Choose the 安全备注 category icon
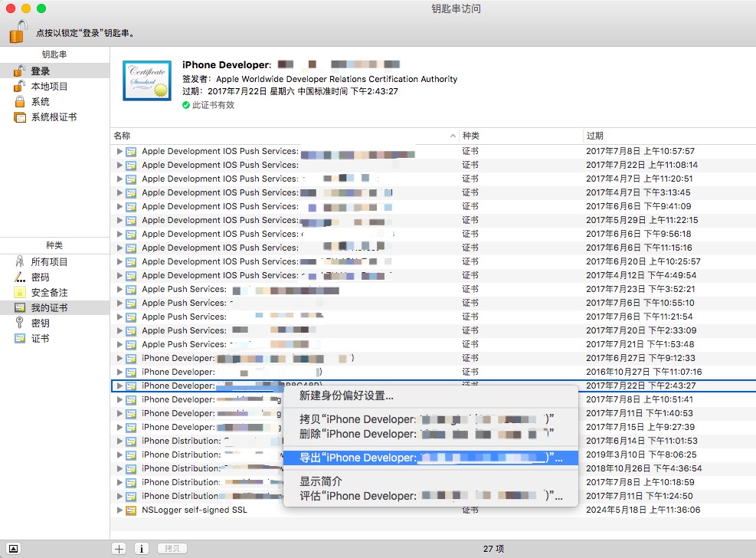 tap(20, 293)
